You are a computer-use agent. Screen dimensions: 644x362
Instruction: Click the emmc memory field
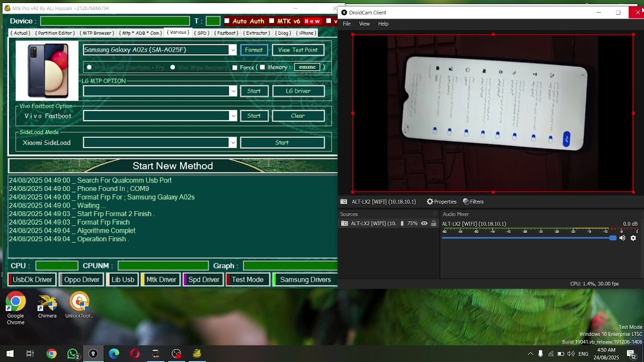tap(307, 67)
